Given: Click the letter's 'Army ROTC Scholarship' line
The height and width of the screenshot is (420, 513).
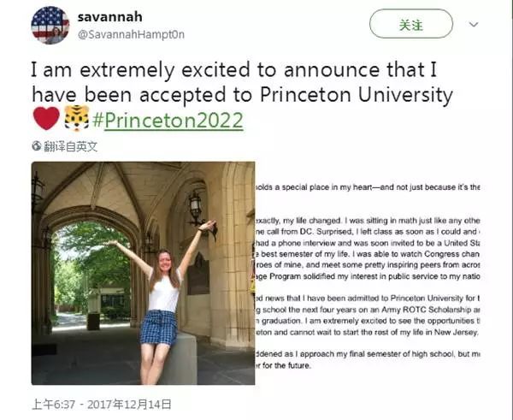Looking at the screenshot, I should pyautogui.click(x=368, y=308).
